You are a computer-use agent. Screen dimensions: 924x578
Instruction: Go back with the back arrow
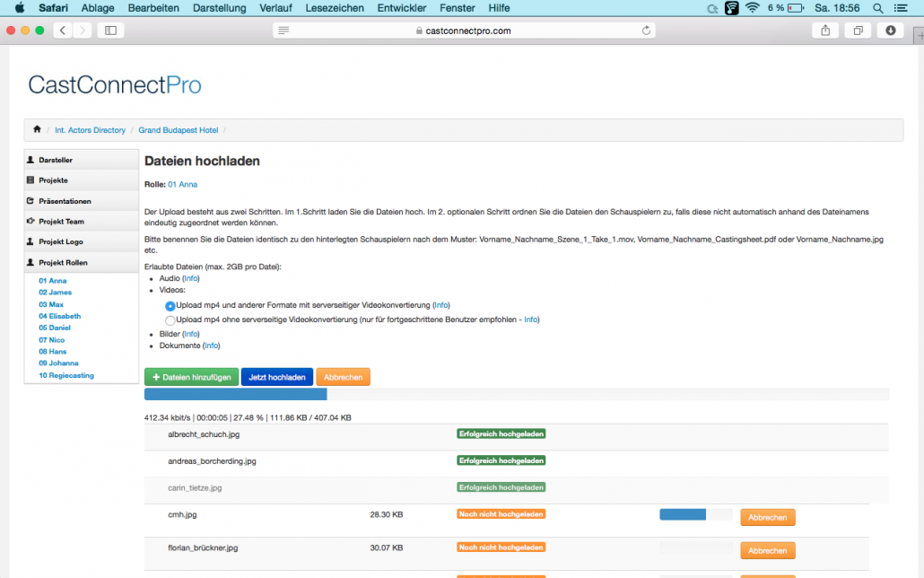click(63, 31)
